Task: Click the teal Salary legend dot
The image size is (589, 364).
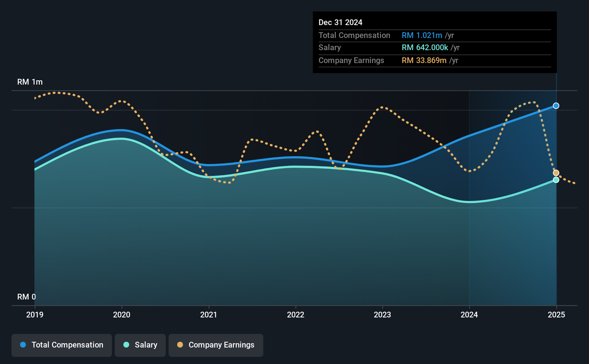Action: tap(126, 345)
